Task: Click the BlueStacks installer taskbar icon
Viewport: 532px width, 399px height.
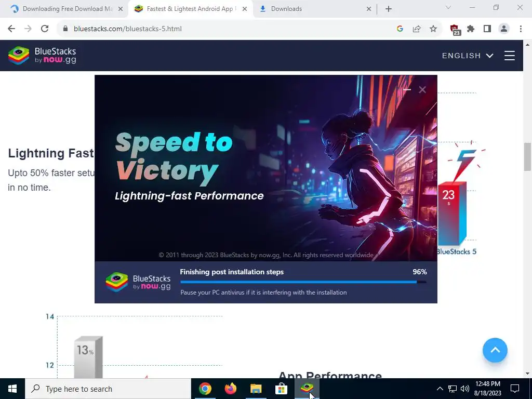Action: pos(307,389)
